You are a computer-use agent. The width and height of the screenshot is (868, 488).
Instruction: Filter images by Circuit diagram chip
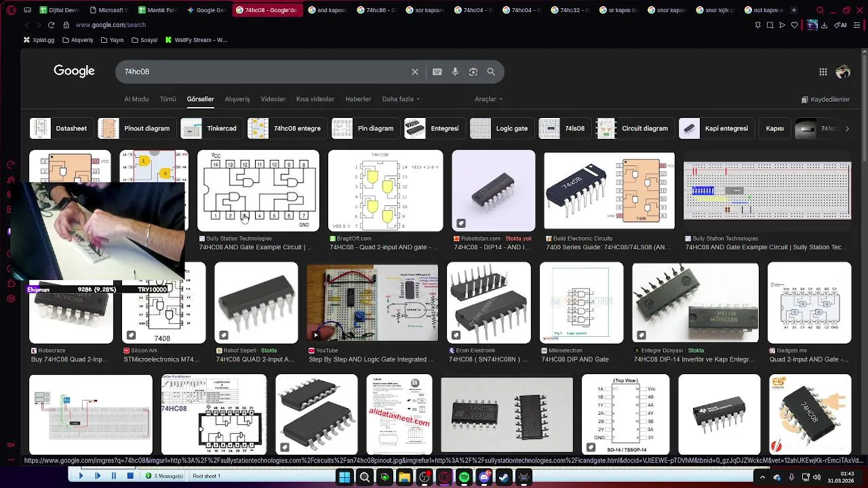[634, 128]
